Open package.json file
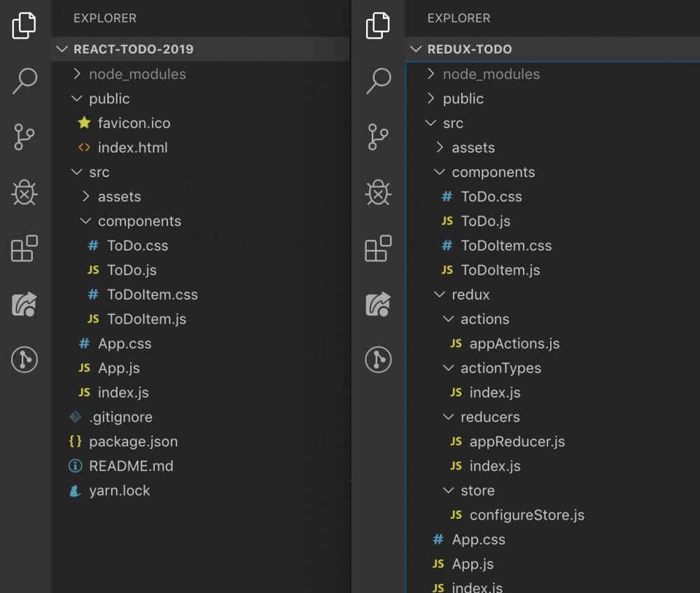 [x=133, y=442]
